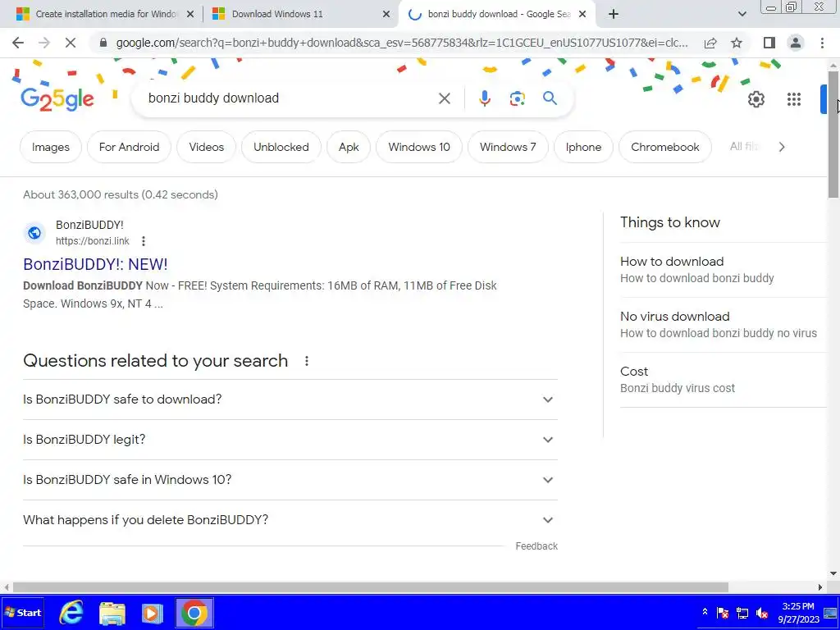The width and height of the screenshot is (840, 630).
Task: Expand 'Is BonziBUDDY safe to download?'
Action: click(290, 399)
